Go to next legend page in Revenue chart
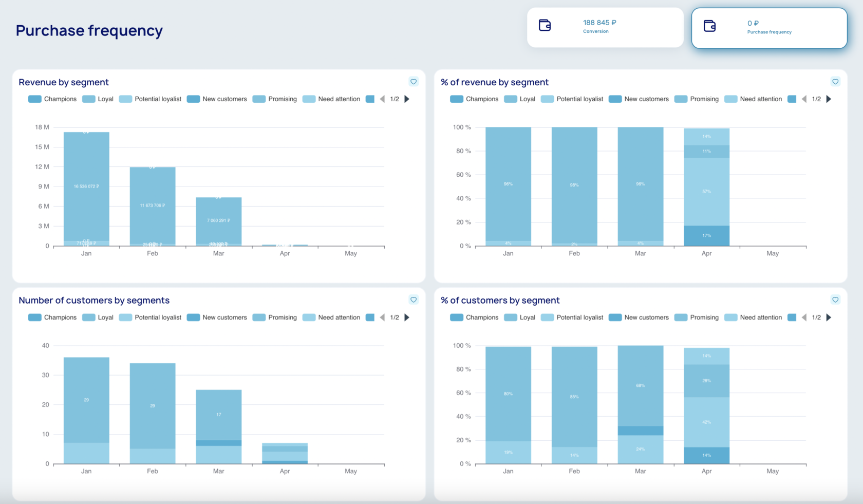This screenshot has height=504, width=863. click(407, 99)
